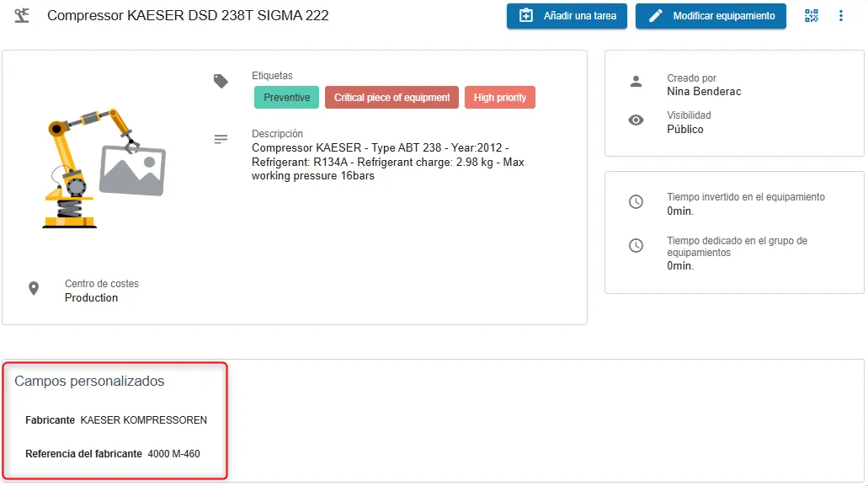Click the clock icon by Tiempo invertido
The width and height of the screenshot is (868, 486).
pos(636,201)
